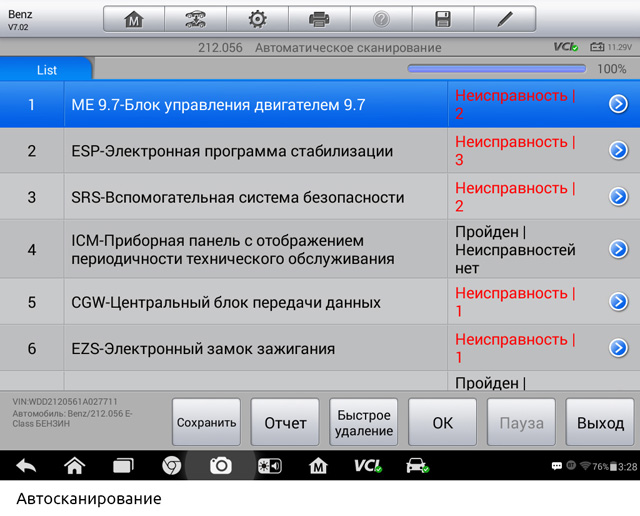Open details arrow for EZS ignition lock row
Image resolution: width=640 pixels, height=516 pixels.
tap(618, 348)
